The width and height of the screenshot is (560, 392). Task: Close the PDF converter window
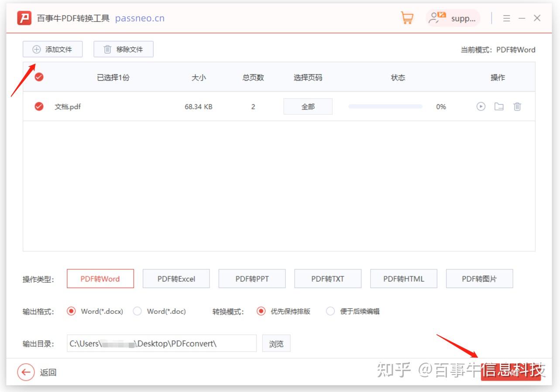537,18
